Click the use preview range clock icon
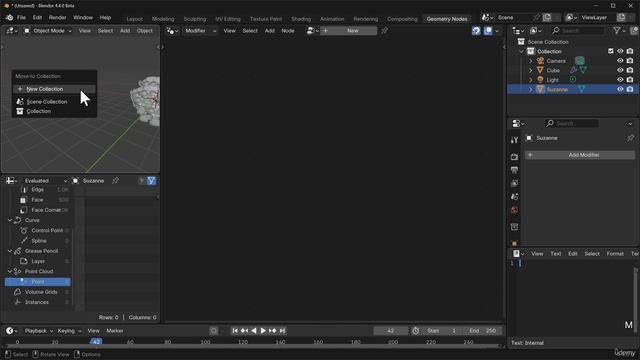Screen dimensions: 640x360 pos(416,331)
